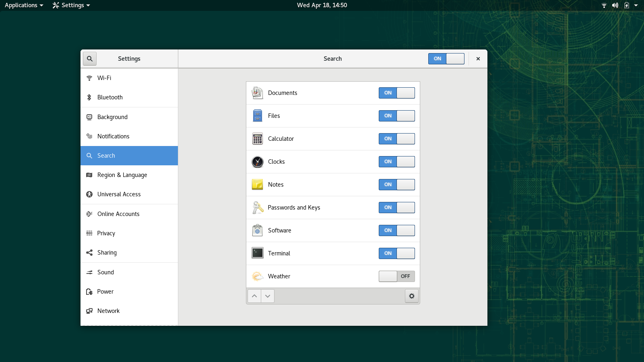Viewport: 644px width, 362px height.
Task: Click the Wi-Fi icon in top bar
Action: [x=604, y=5]
